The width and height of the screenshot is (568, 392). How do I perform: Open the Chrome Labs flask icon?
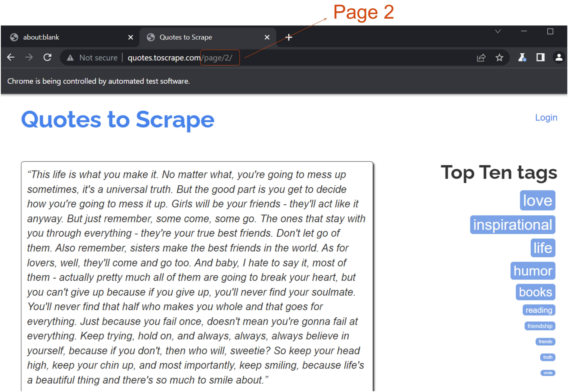522,57
